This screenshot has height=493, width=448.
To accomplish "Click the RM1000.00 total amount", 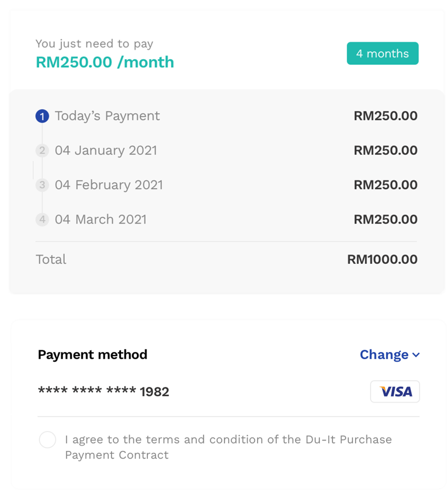I will tap(382, 259).
